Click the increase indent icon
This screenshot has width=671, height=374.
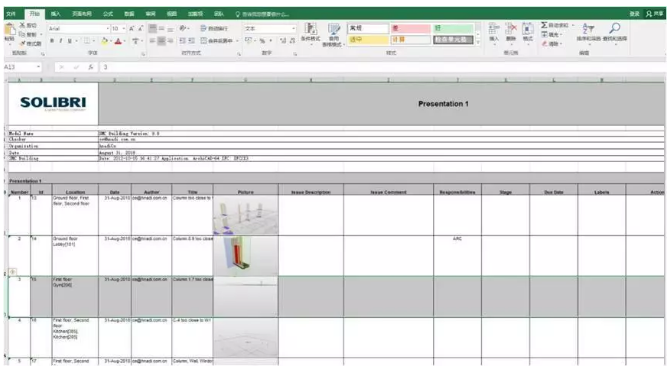(x=192, y=41)
